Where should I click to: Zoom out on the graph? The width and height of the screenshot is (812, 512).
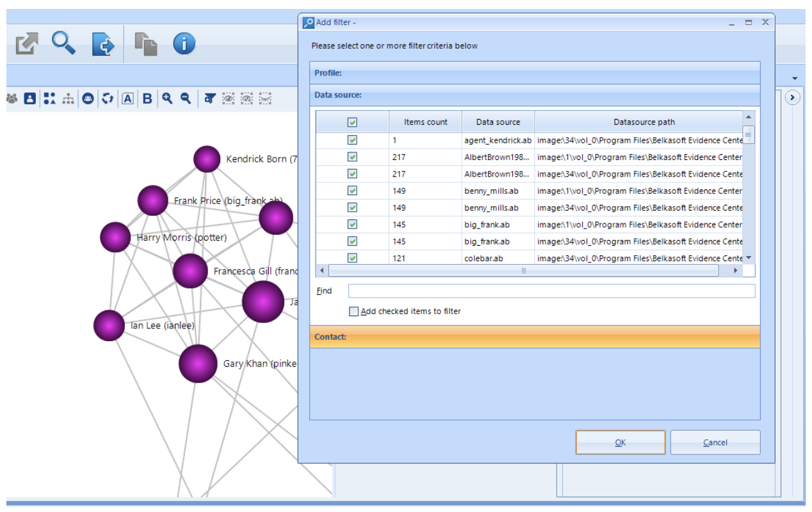186,99
